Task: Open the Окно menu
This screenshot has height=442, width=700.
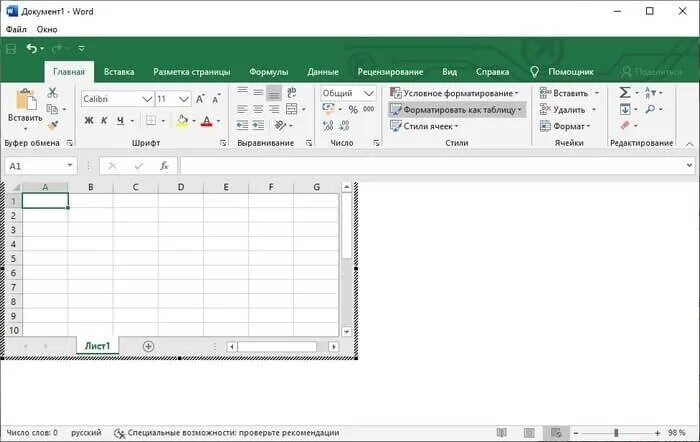Action: [47, 29]
